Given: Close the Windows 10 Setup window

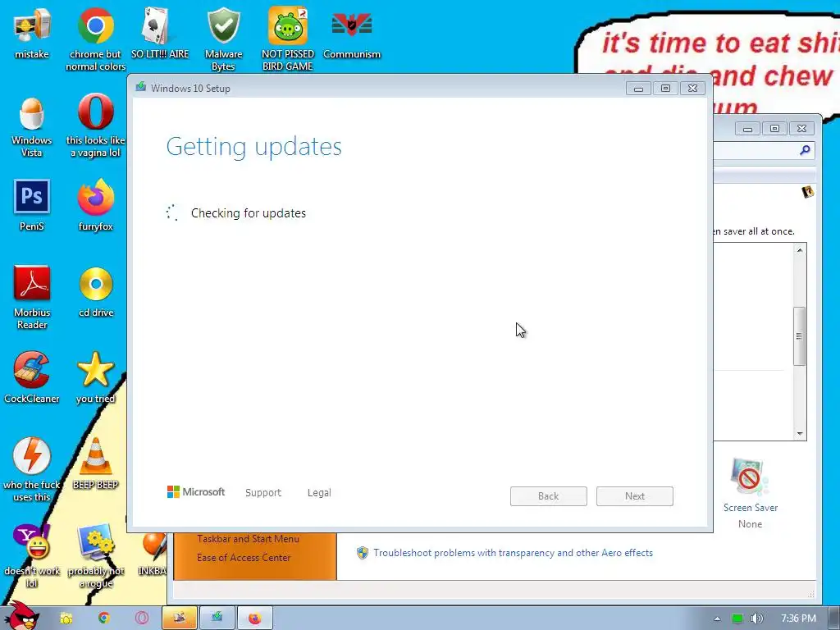Looking at the screenshot, I should coord(692,89).
